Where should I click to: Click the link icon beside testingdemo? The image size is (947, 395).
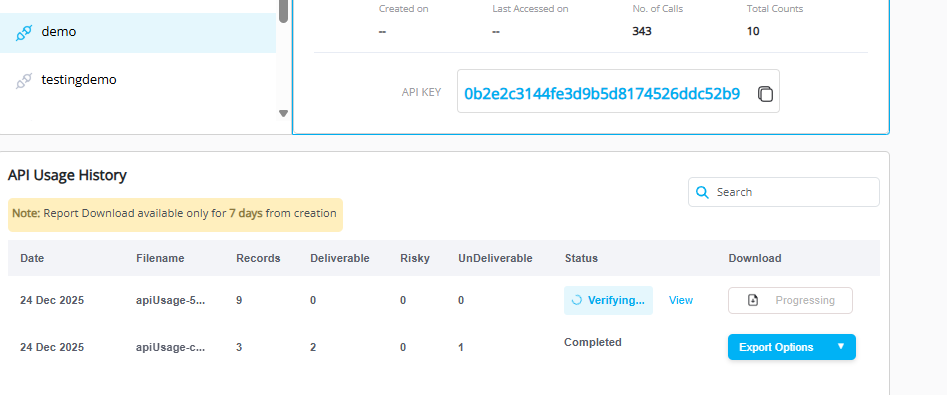point(24,80)
